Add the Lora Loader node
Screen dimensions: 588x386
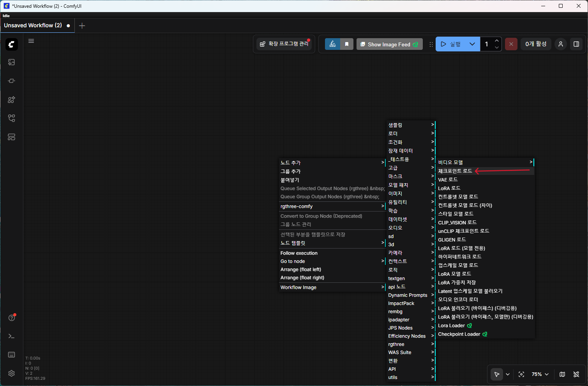(485, 326)
